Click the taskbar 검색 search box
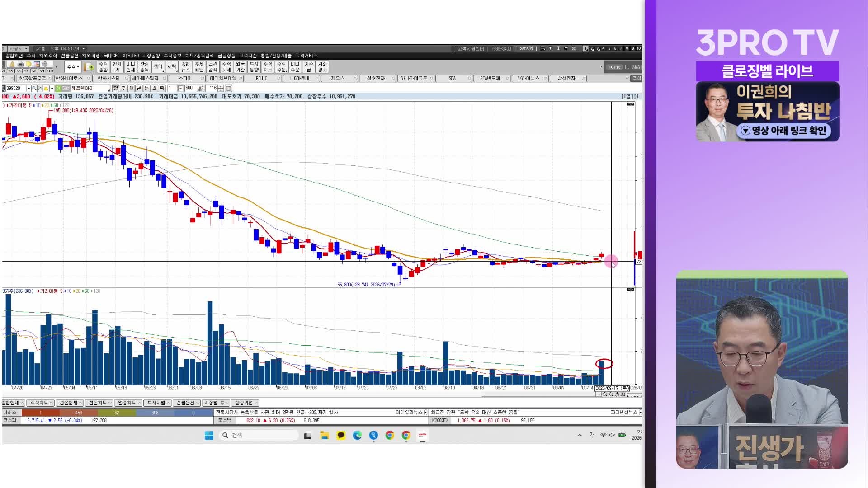Image resolution: width=868 pixels, height=488 pixels. 259,435
